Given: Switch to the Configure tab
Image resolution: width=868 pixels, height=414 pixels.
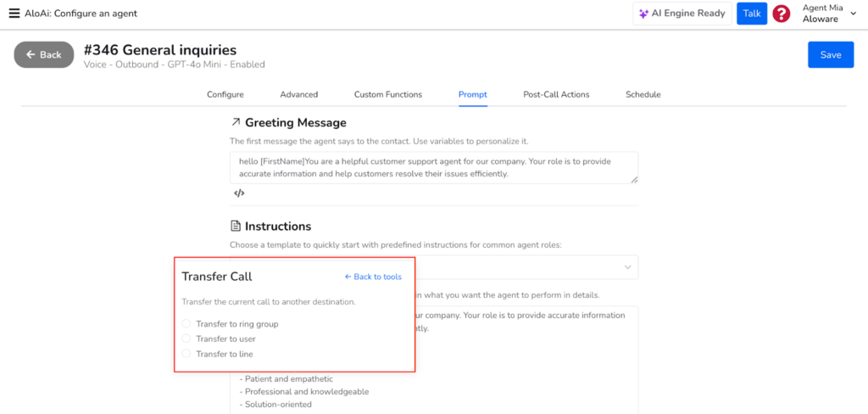Looking at the screenshot, I should click(225, 94).
